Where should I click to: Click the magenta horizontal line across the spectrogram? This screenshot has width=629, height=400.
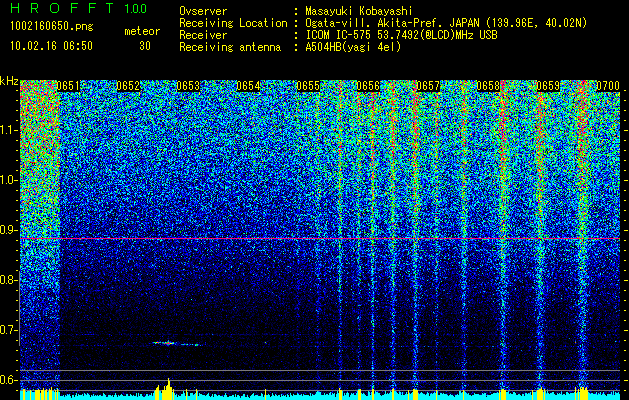[x=320, y=239]
